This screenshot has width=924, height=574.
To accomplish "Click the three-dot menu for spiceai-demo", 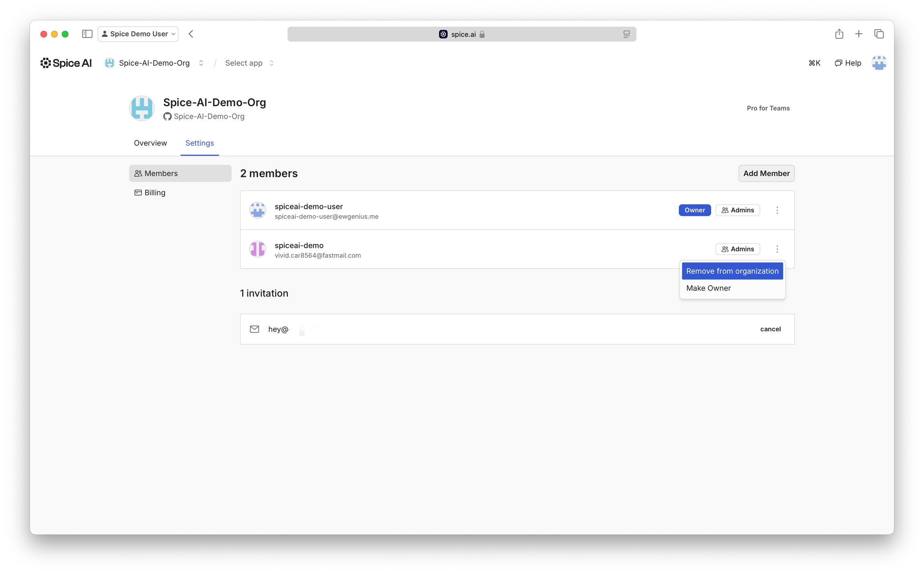I will tap(777, 249).
